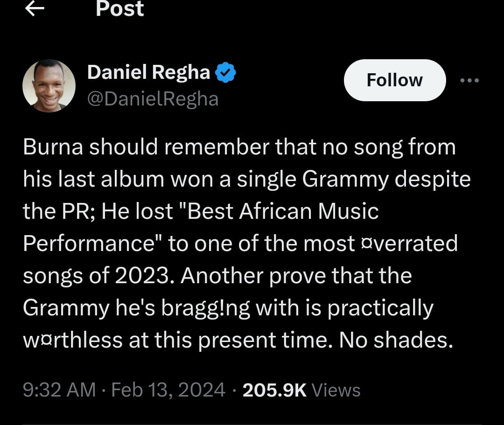The height and width of the screenshot is (425, 504).
Task: Click the @DanielRegha handle
Action: click(153, 99)
